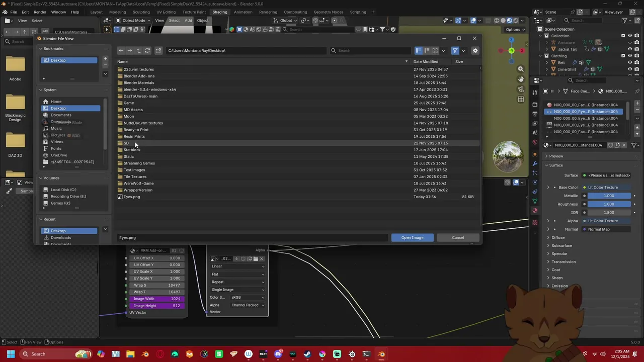Go back to previous folder in file browser

121,50
